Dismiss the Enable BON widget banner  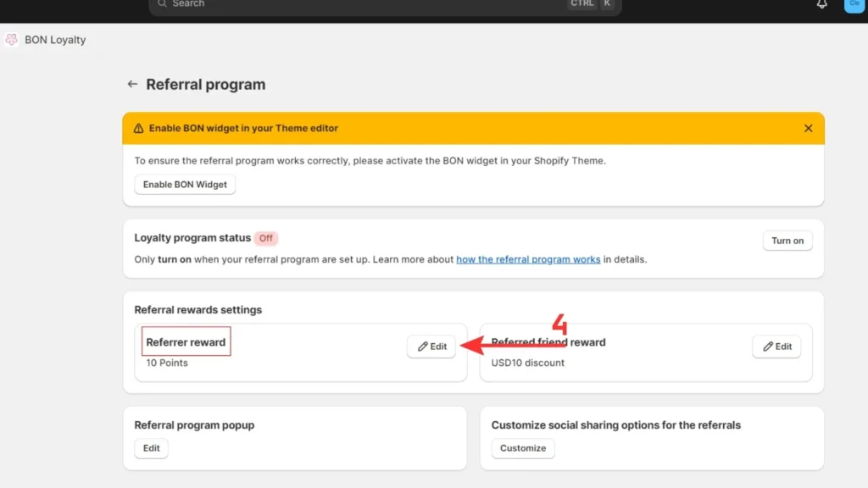[808, 128]
